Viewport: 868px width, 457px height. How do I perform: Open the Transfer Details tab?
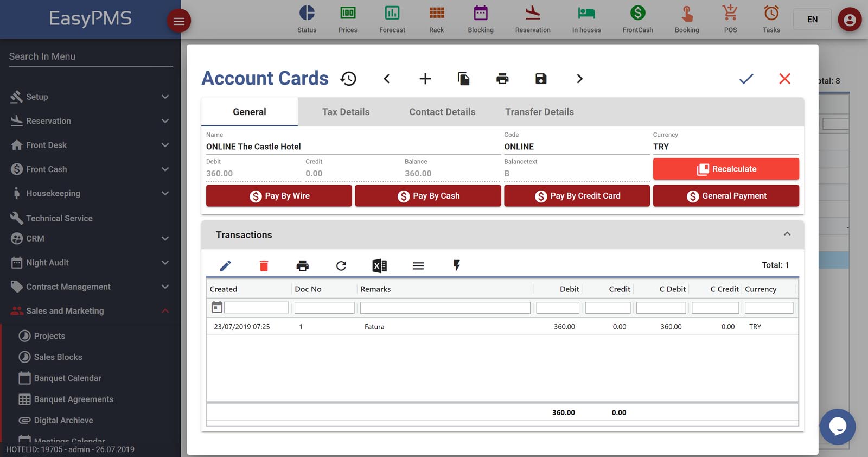pyautogui.click(x=539, y=112)
